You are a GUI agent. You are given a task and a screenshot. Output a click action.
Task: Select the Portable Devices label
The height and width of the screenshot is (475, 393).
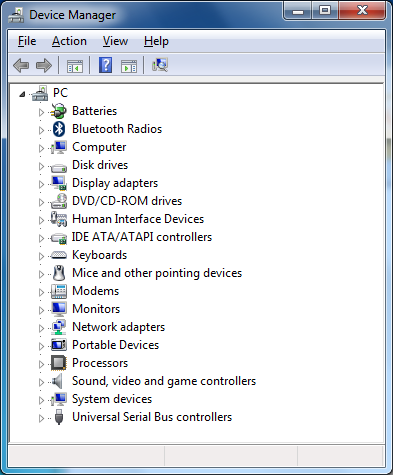click(116, 345)
